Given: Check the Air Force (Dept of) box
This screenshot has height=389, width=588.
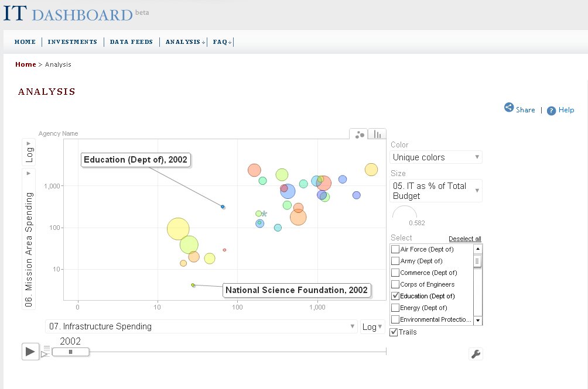Looking at the screenshot, I should tap(395, 249).
